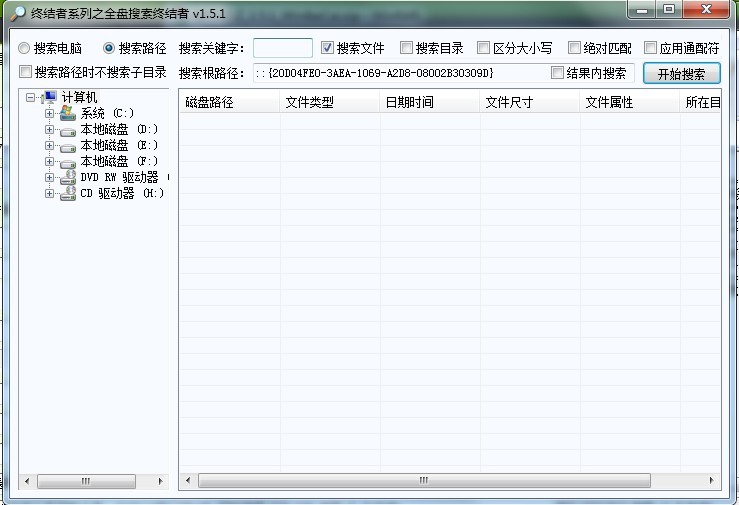The image size is (739, 505).
Task: Click the results list horizontal scrollbar
Action: point(450,481)
